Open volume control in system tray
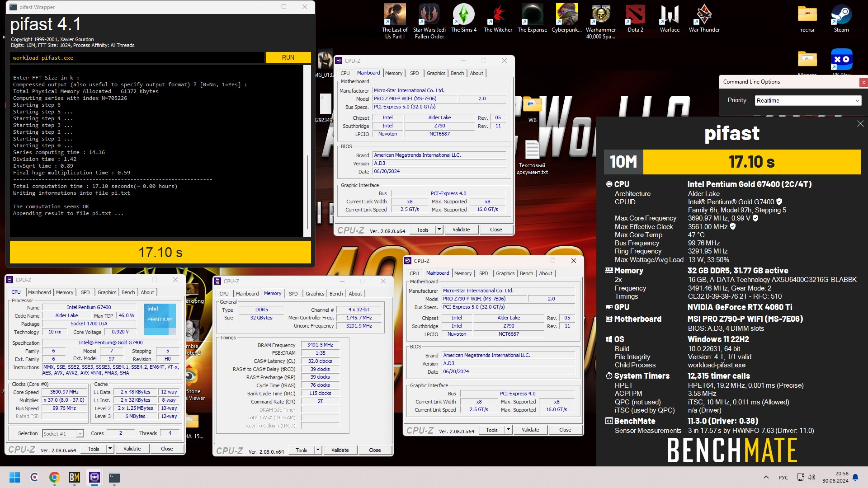 811,477
